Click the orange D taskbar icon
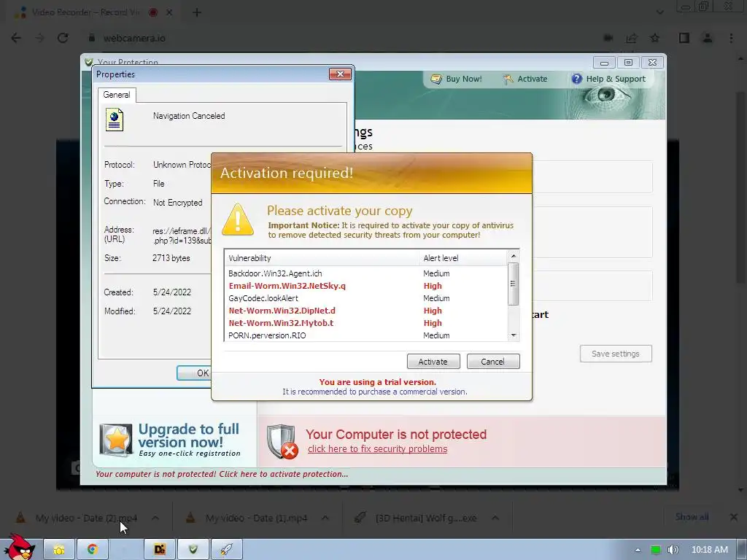 pyautogui.click(x=160, y=550)
